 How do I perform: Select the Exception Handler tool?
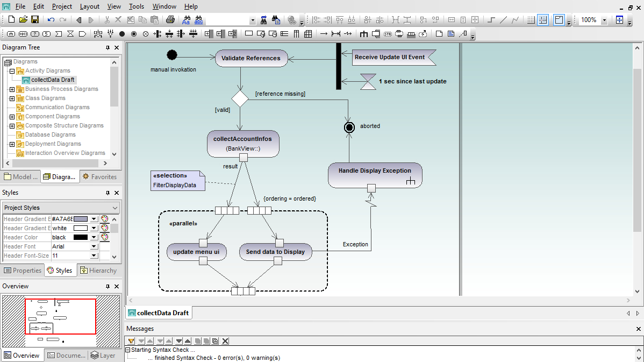348,34
